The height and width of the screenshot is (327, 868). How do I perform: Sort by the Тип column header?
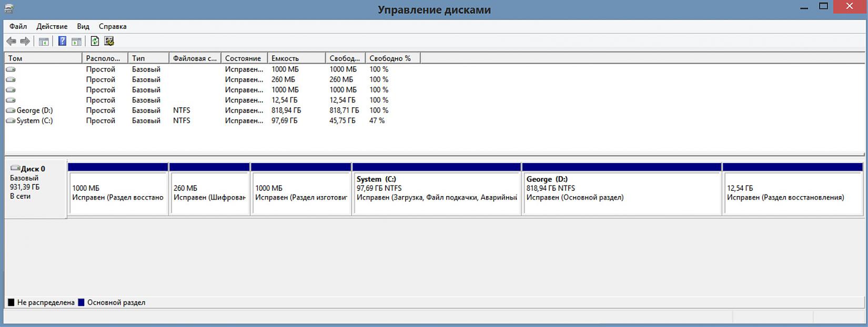point(148,58)
